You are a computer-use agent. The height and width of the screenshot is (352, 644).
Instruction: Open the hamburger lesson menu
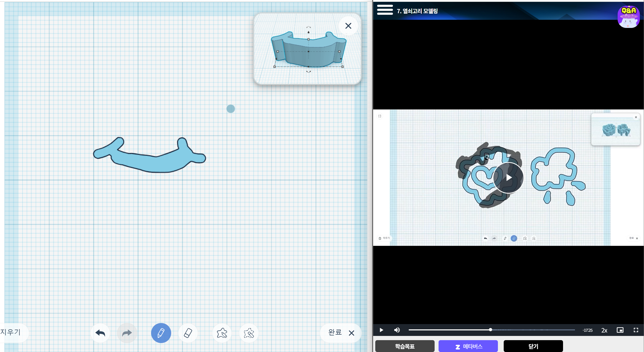tap(385, 10)
